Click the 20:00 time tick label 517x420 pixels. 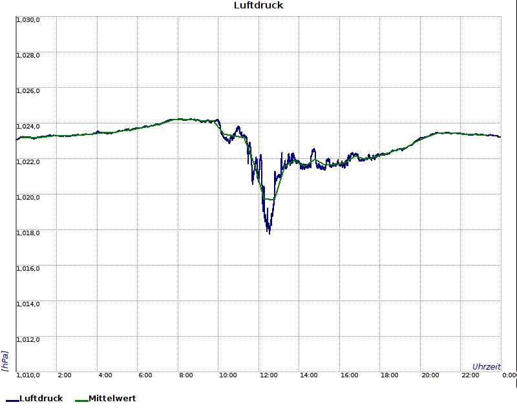[x=430, y=375]
